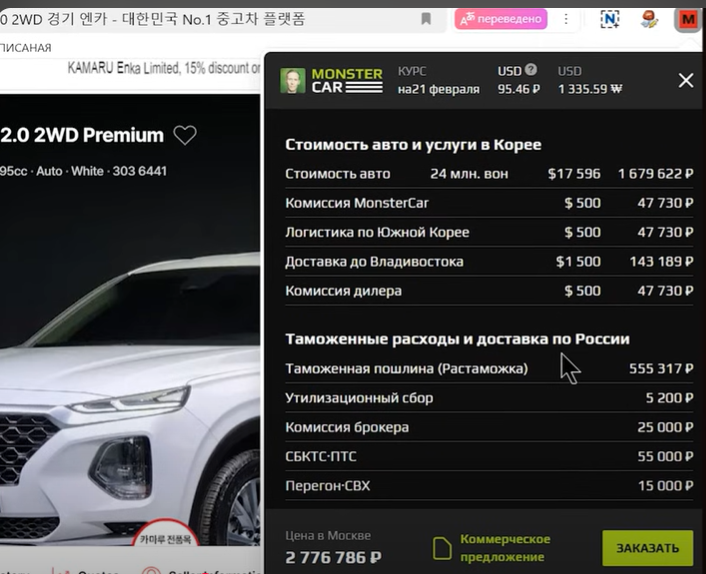Close the MonsterCar calculator panel
Image resolution: width=706 pixels, height=574 pixels.
tap(686, 81)
